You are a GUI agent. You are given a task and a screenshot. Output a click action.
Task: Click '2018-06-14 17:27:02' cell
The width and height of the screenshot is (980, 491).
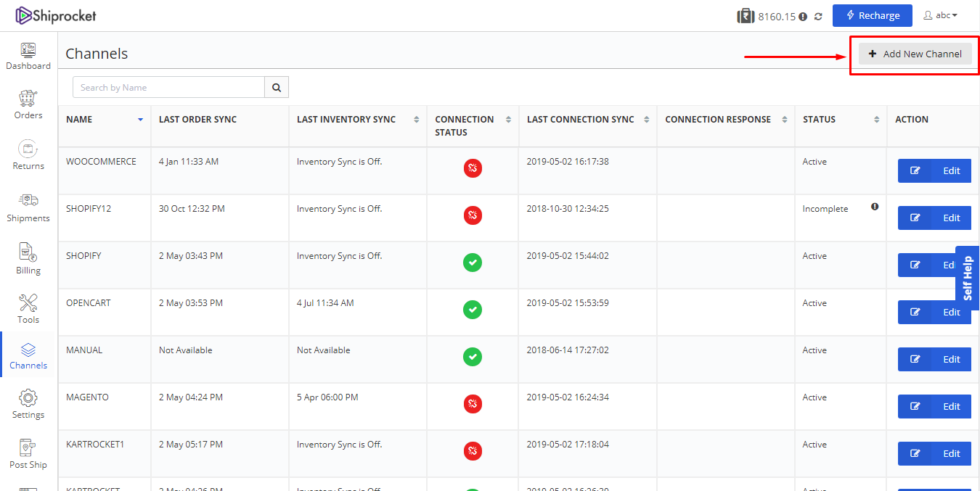click(568, 350)
